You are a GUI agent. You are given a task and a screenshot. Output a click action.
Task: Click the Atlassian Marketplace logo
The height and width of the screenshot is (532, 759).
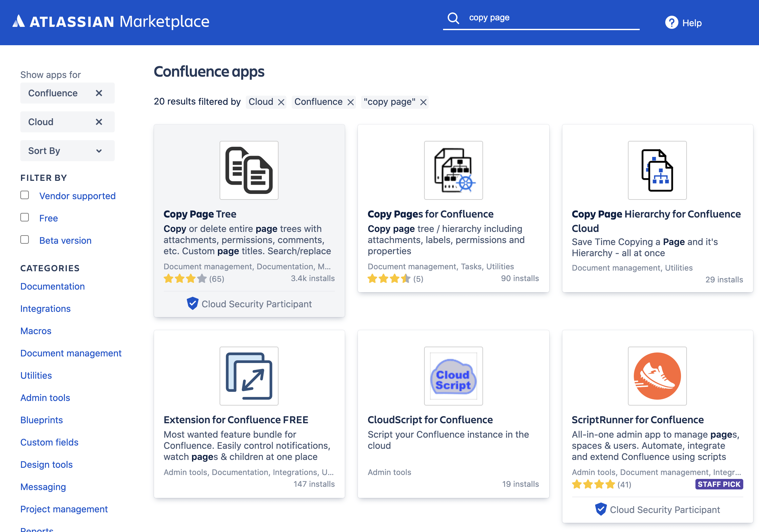pyautogui.click(x=111, y=21)
